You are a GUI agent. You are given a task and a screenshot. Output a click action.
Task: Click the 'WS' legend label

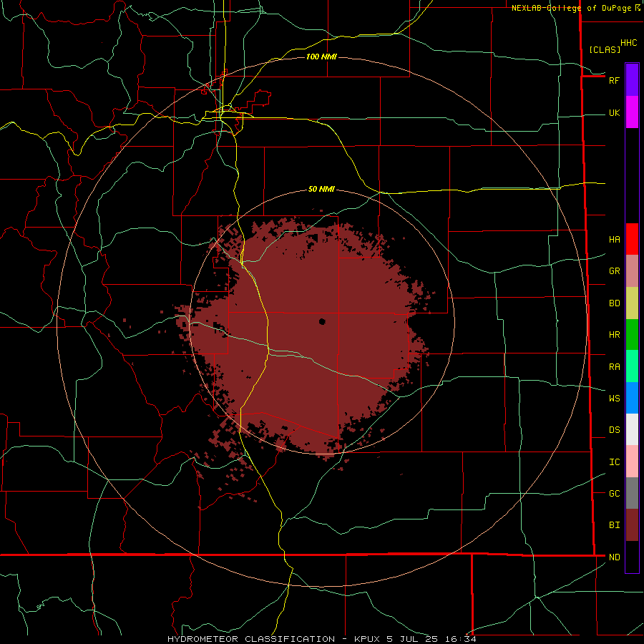pos(614,398)
